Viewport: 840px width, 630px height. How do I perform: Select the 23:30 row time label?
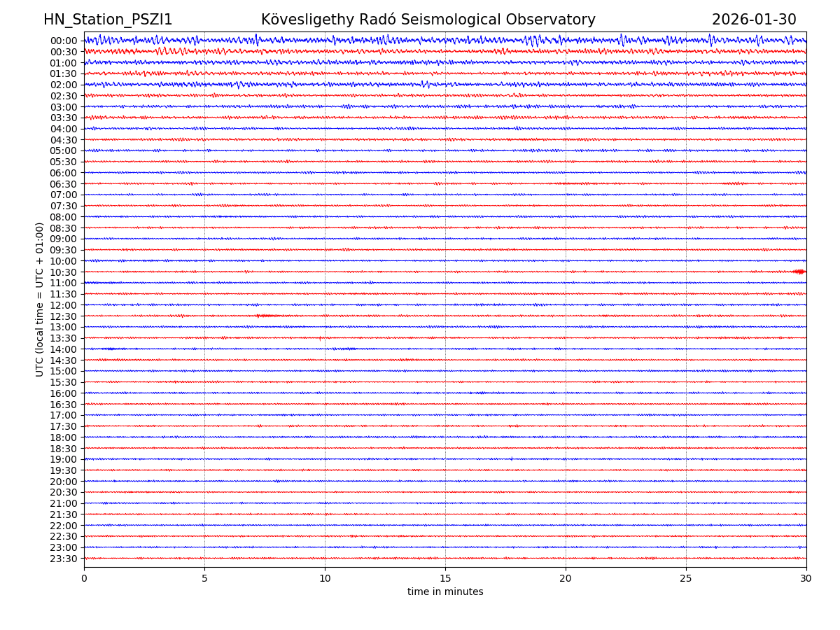pos(63,559)
